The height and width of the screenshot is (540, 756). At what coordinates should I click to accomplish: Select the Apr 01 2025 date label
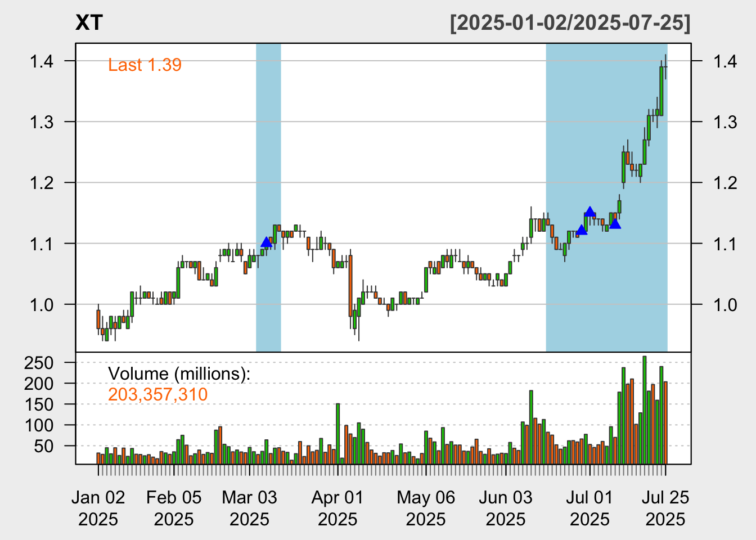click(337, 508)
